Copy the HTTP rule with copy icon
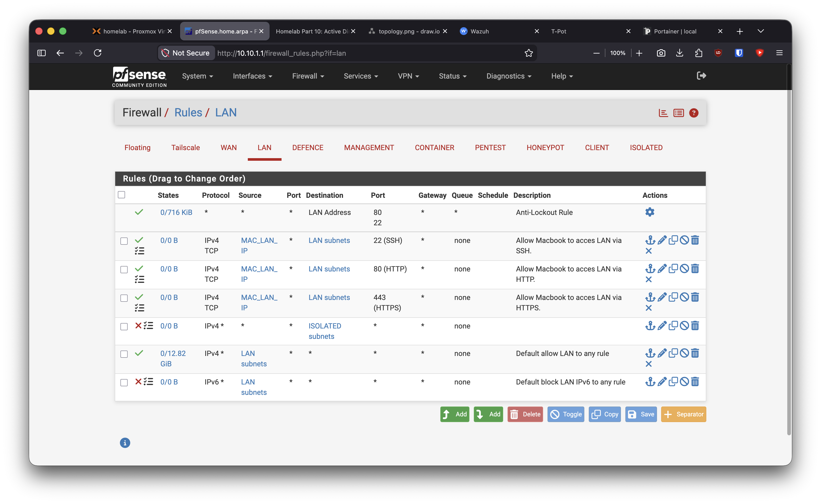This screenshot has height=504, width=821. [673, 268]
